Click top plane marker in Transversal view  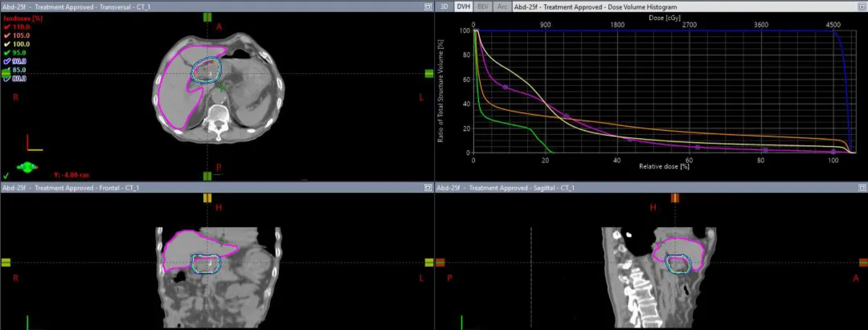pyautogui.click(x=207, y=17)
